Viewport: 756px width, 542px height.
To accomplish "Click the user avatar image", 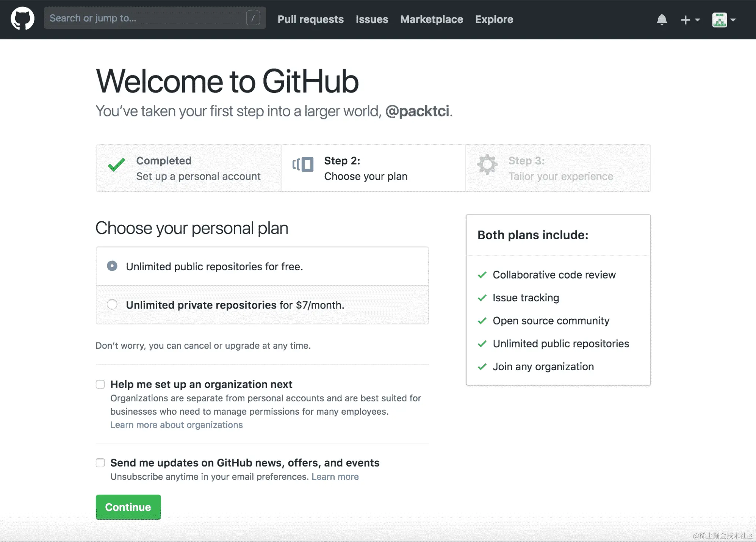I will tap(719, 20).
